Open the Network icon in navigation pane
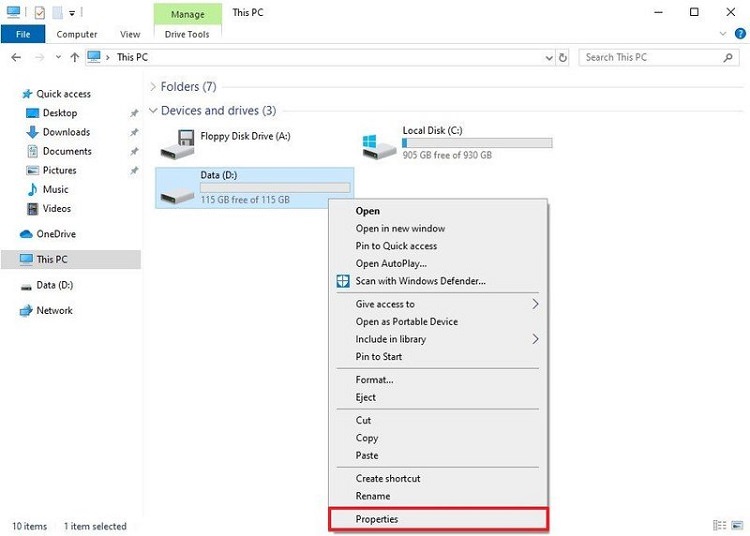This screenshot has width=750, height=536. coord(27,310)
